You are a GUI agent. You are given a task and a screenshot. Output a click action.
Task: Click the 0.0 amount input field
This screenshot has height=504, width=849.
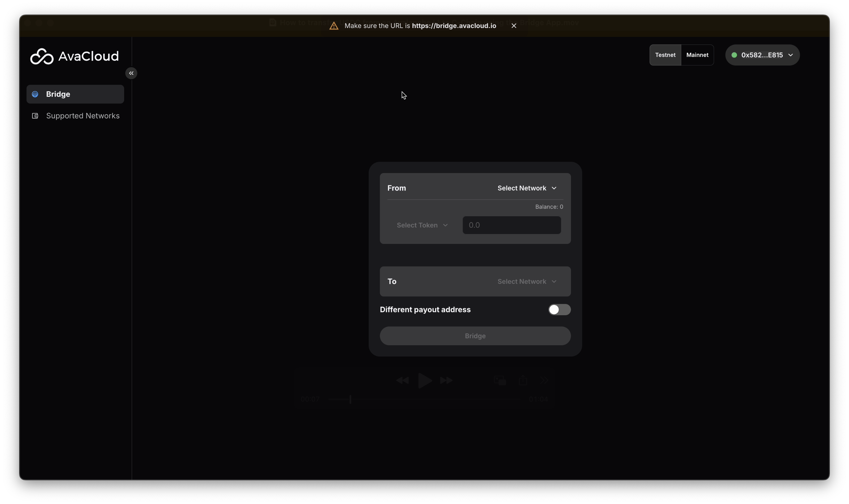click(511, 225)
